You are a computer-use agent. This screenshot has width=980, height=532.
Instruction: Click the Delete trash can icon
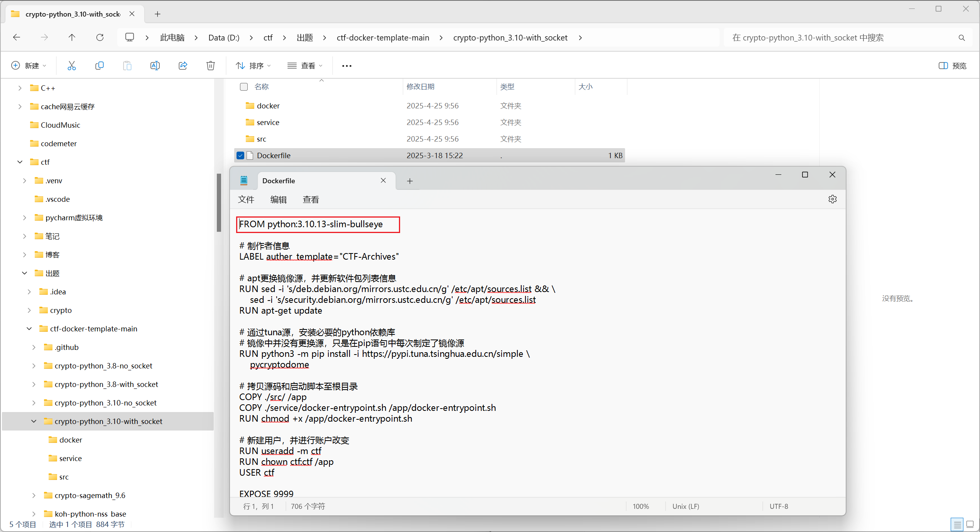211,66
